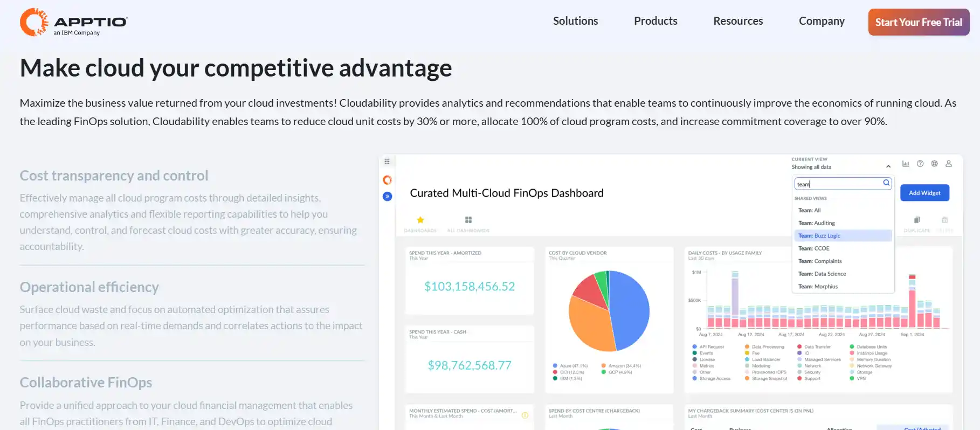Click the bar chart icon in dashboard header
Screen dimensions: 980x430
(906, 164)
